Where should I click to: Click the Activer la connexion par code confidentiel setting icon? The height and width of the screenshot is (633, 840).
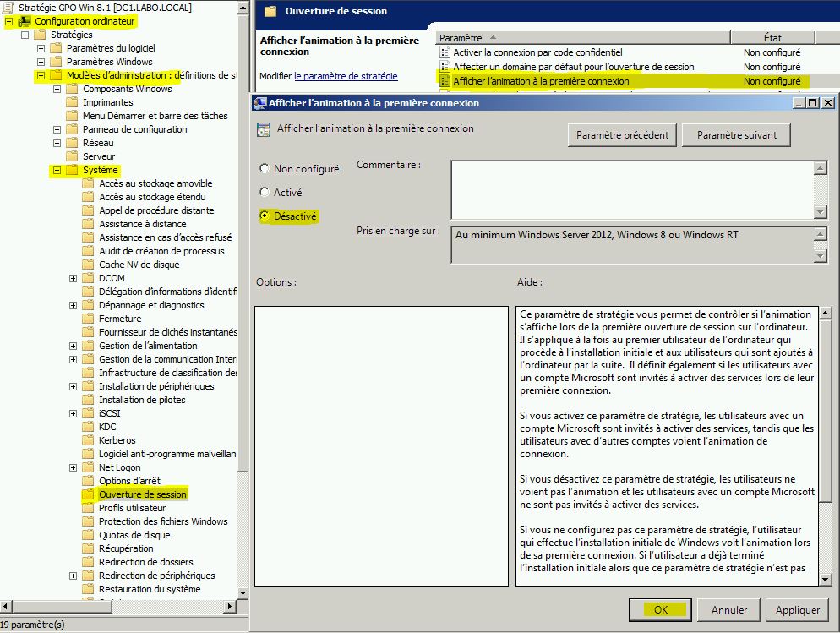coord(445,52)
